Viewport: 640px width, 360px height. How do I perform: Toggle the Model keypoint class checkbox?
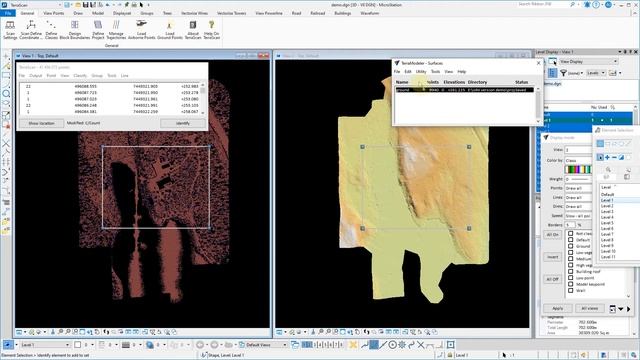pyautogui.click(x=571, y=284)
